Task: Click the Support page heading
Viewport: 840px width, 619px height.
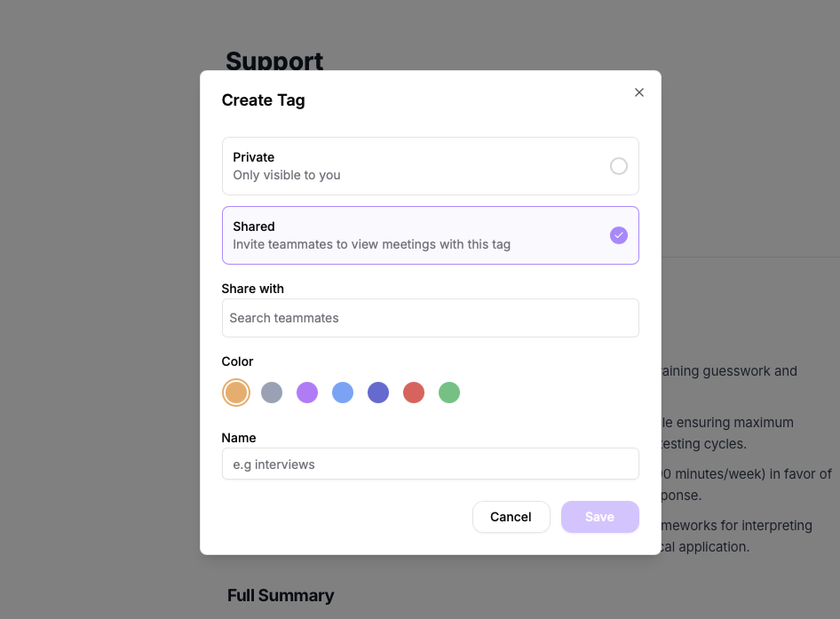Action: tap(274, 61)
